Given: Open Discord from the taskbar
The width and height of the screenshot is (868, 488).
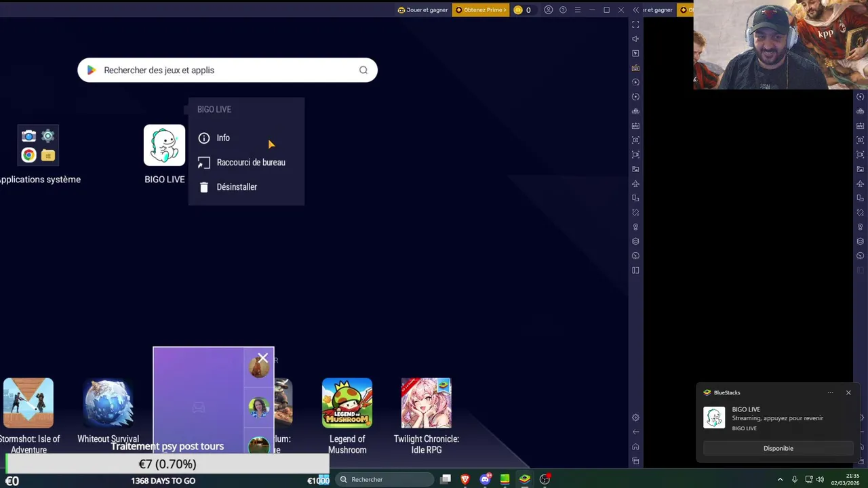Looking at the screenshot, I should point(486,479).
